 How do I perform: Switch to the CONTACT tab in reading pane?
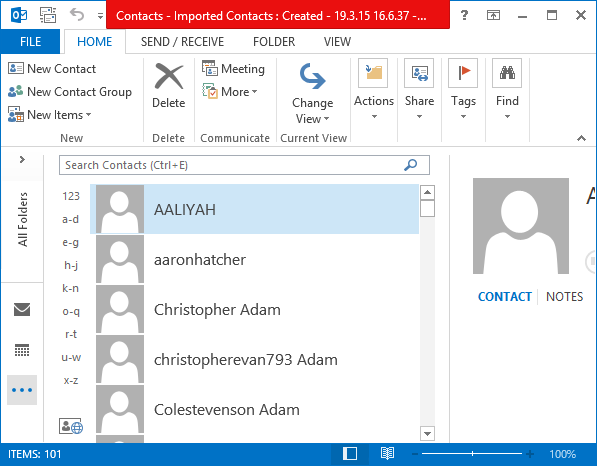[x=504, y=297]
